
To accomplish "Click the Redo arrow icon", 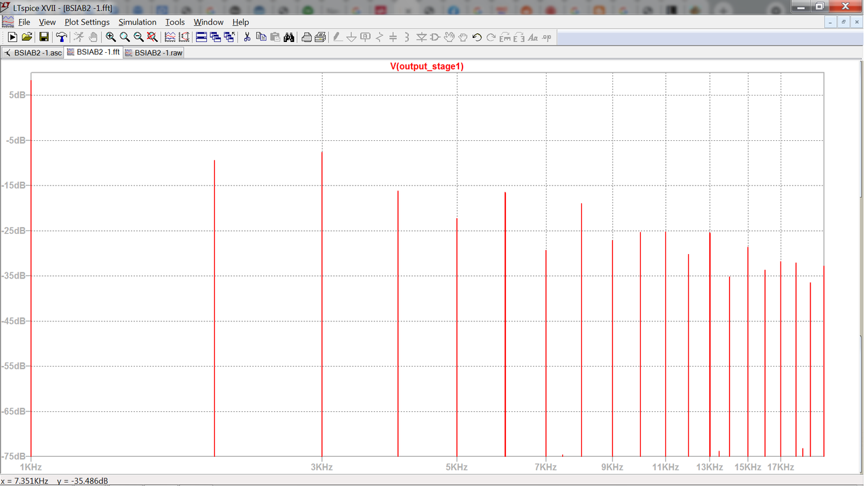I will click(491, 37).
